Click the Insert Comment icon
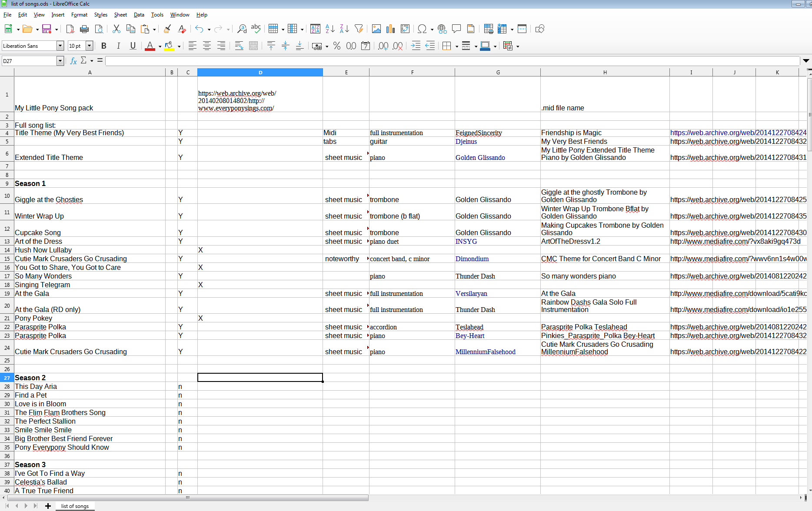 [456, 29]
